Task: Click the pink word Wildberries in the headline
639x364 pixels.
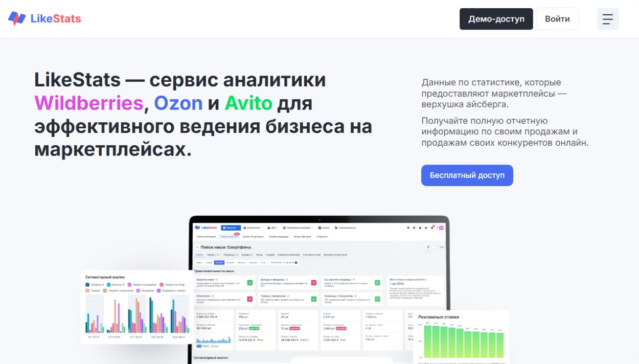Action: (x=89, y=103)
